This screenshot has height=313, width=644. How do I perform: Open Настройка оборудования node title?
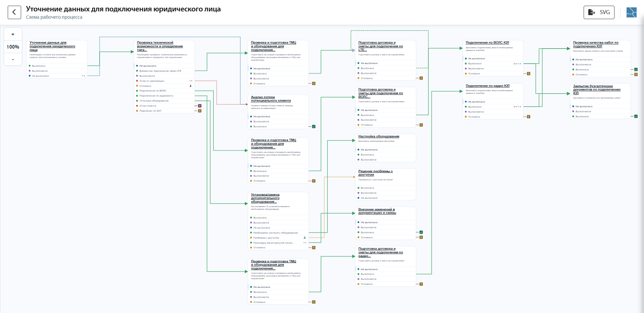[379, 136]
